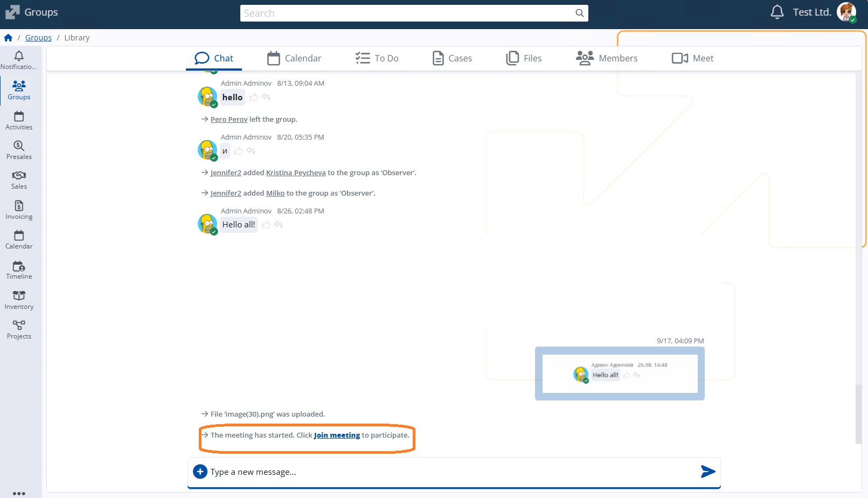Click Admin Adminov avatar on 'hello' message

click(x=207, y=97)
